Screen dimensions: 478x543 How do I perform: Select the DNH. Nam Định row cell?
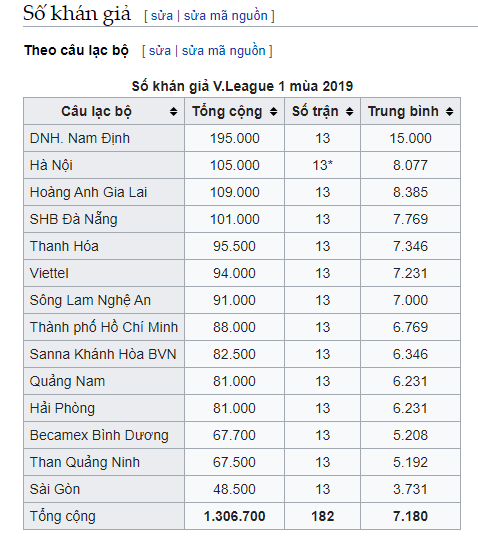click(x=104, y=138)
